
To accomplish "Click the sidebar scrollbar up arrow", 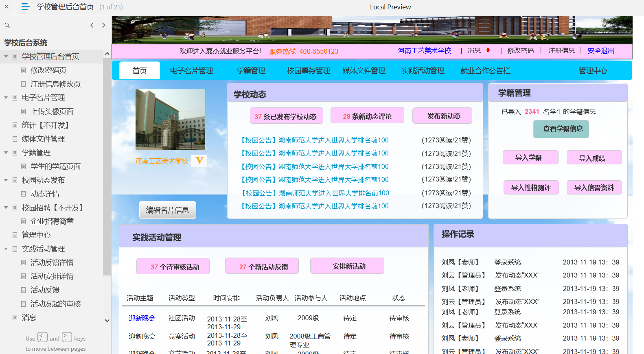I will click(x=107, y=54).
